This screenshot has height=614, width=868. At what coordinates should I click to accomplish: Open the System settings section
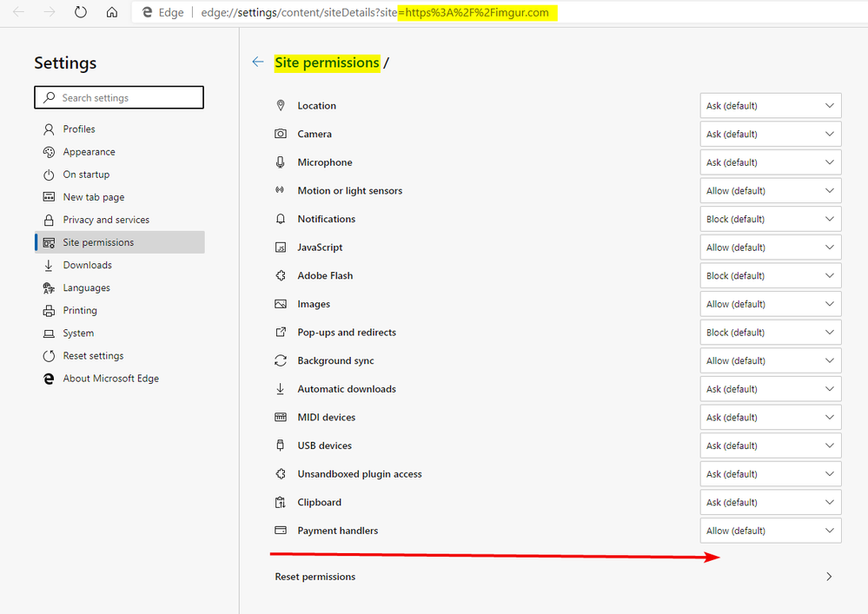(x=120, y=333)
